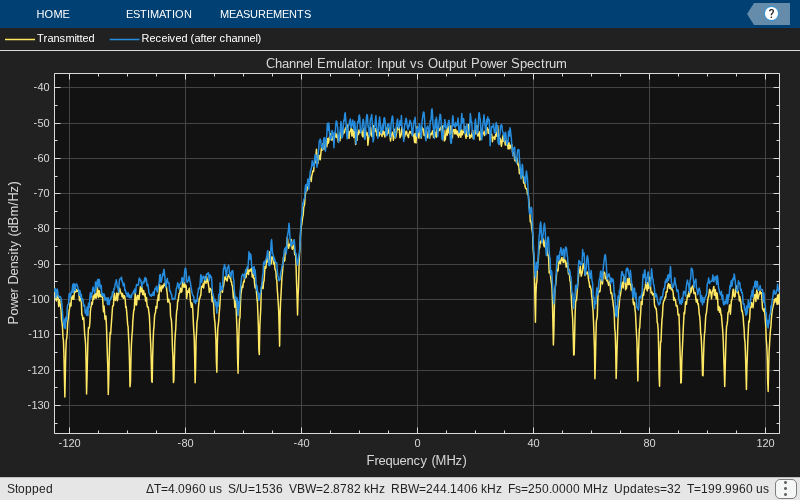Viewport: 800px width, 500px height.
Task: Open the MEASUREMENTS tab
Action: [265, 14]
